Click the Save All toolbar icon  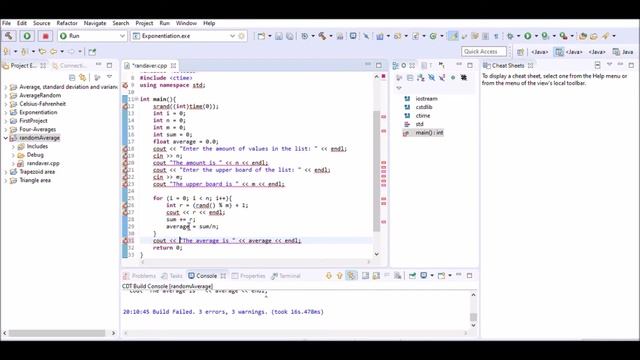click(x=289, y=36)
